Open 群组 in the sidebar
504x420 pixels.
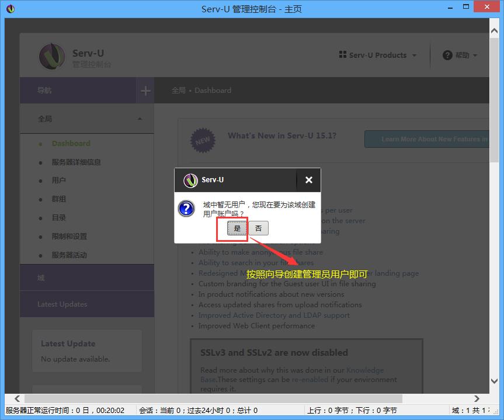(x=58, y=199)
